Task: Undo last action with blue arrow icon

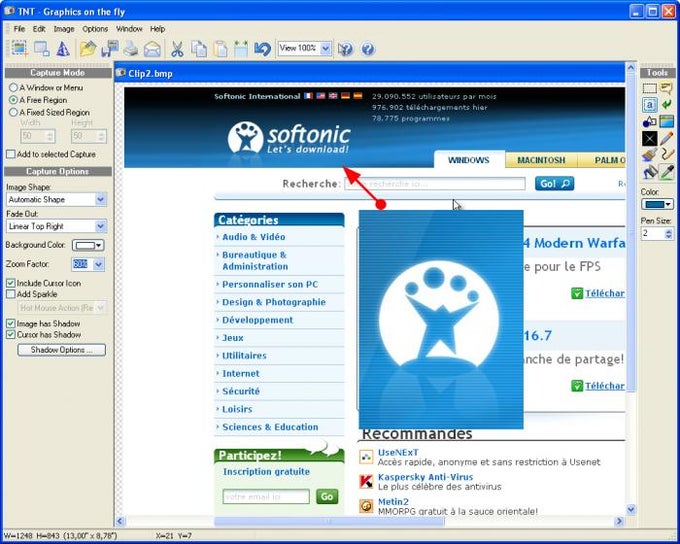Action: 262,49
